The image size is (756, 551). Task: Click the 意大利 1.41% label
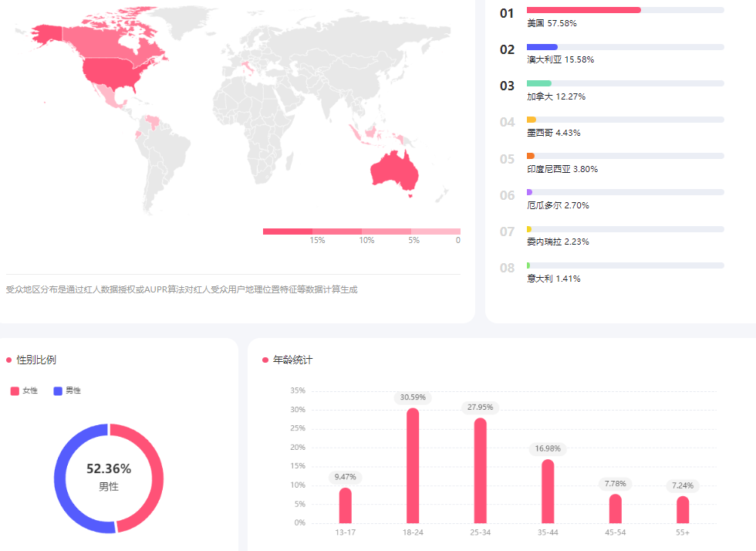click(x=554, y=279)
